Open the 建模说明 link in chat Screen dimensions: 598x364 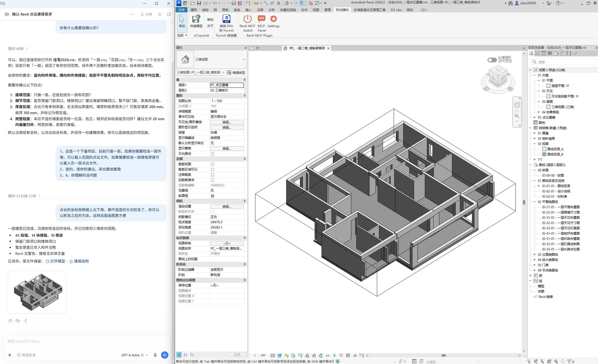point(79,261)
